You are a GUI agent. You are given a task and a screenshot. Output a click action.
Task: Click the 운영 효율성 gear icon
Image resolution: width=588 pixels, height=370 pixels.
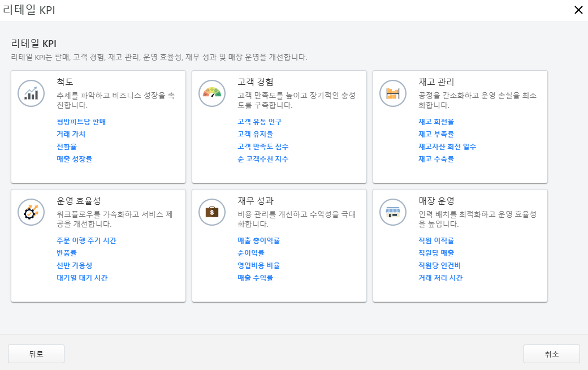pyautogui.click(x=31, y=212)
